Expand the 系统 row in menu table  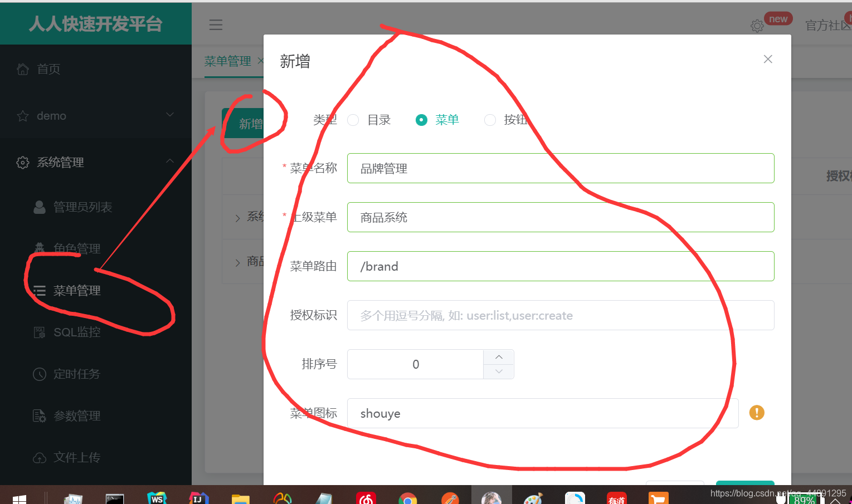tap(237, 218)
